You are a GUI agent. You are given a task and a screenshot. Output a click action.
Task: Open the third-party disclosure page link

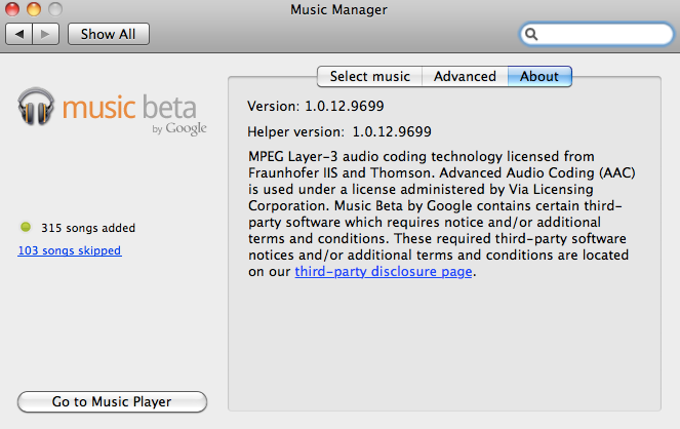click(383, 272)
